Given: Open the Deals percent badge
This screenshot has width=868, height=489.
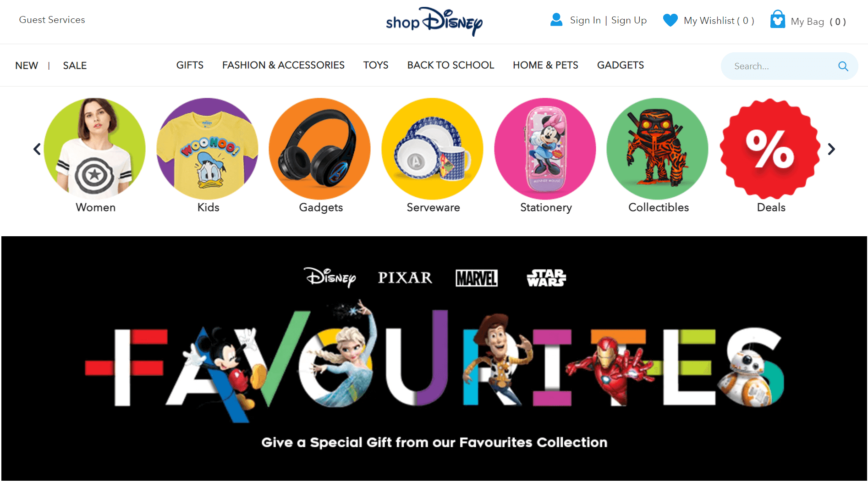Looking at the screenshot, I should [771, 149].
